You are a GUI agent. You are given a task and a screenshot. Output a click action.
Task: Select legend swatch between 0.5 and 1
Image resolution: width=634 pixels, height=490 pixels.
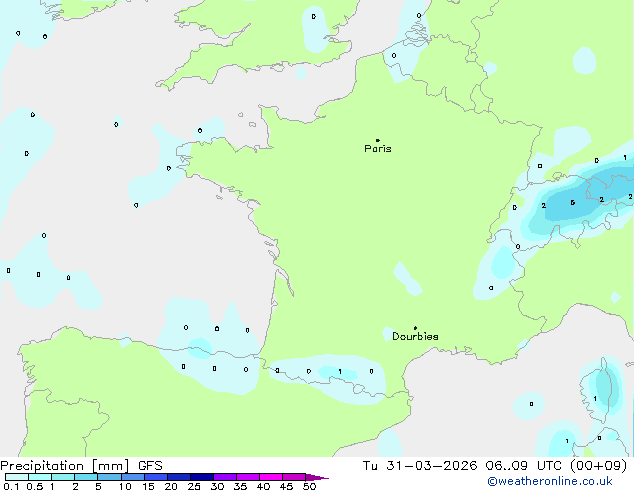click(40, 477)
